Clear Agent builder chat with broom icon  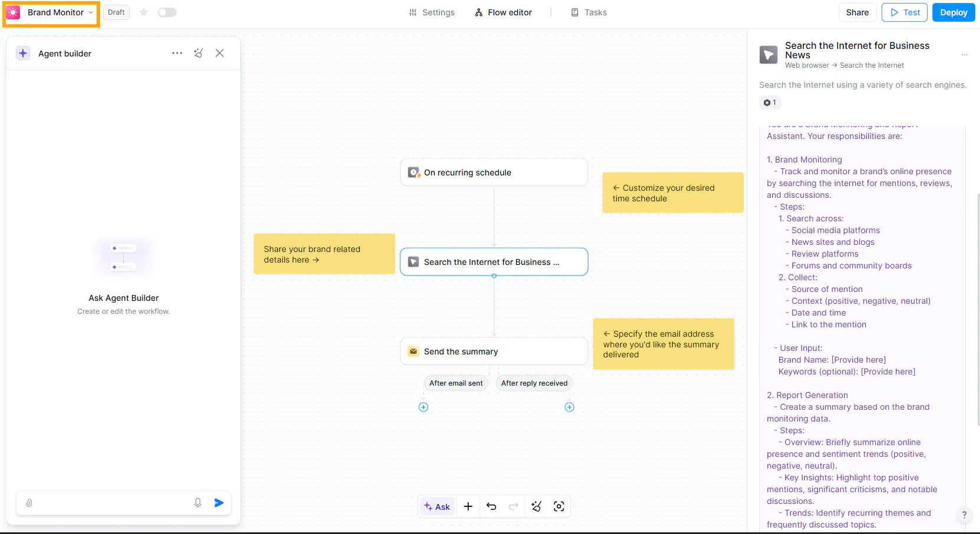coord(198,53)
